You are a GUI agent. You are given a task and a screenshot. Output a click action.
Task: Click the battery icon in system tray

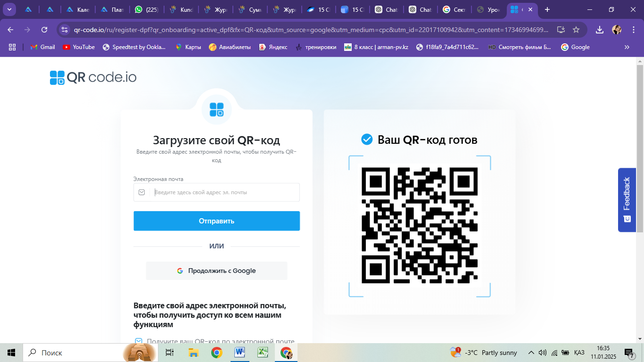point(566,353)
